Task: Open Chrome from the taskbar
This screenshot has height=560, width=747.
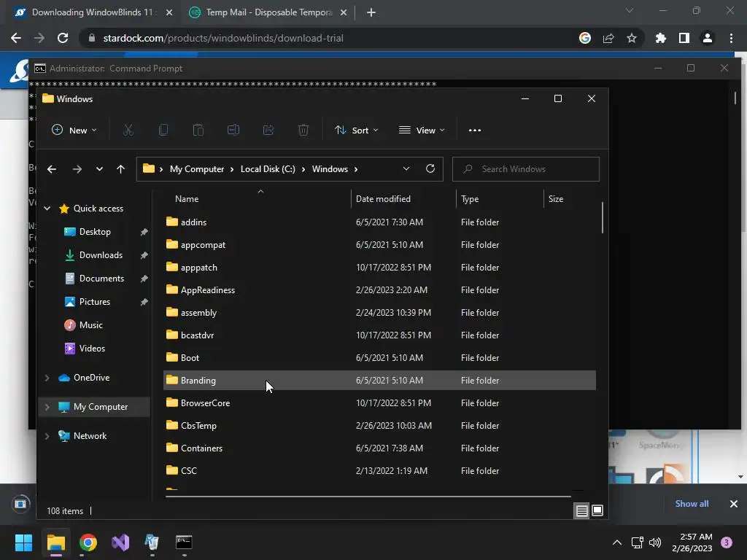Action: [88, 542]
